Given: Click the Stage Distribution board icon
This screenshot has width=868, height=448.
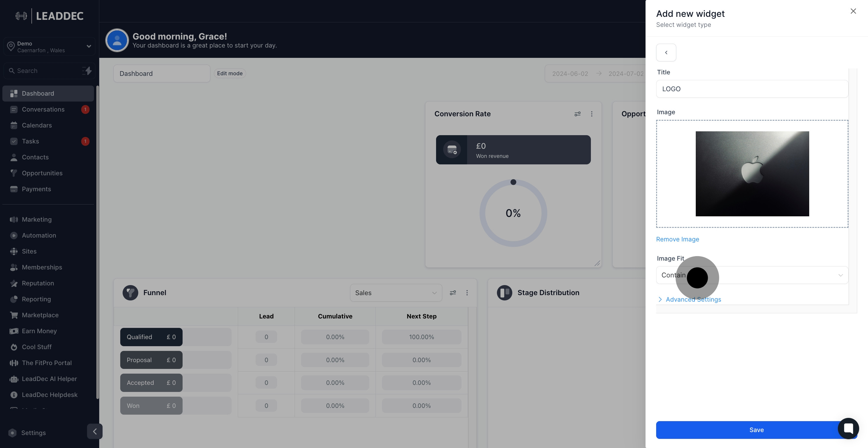Looking at the screenshot, I should click(x=504, y=292).
